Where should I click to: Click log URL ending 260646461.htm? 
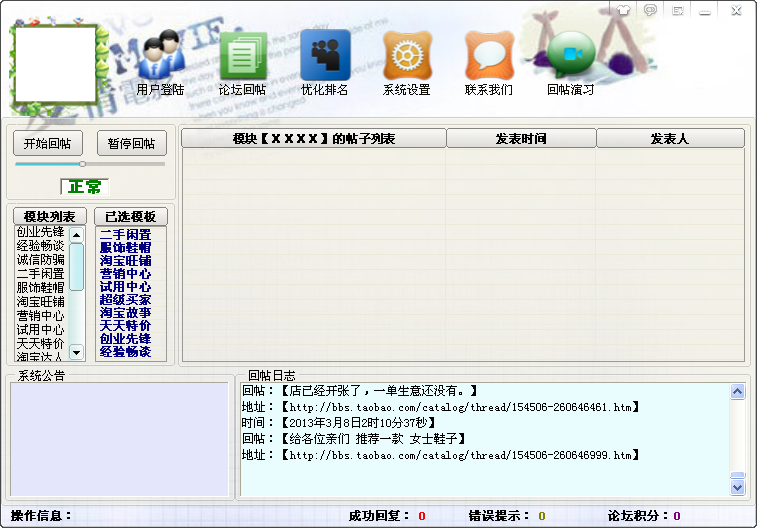pos(440,407)
